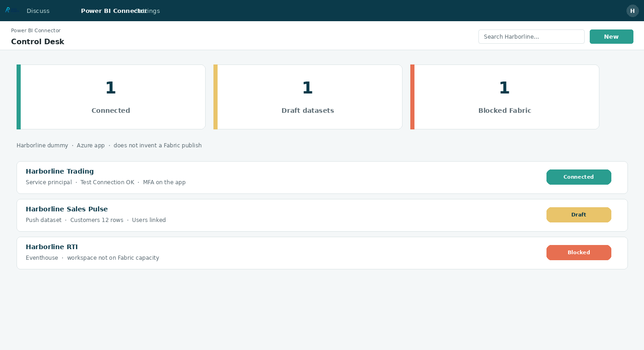Viewport: 644px width, 350px height.
Task: Click the Power BI Connector breadcrumb
Action: click(x=36, y=30)
